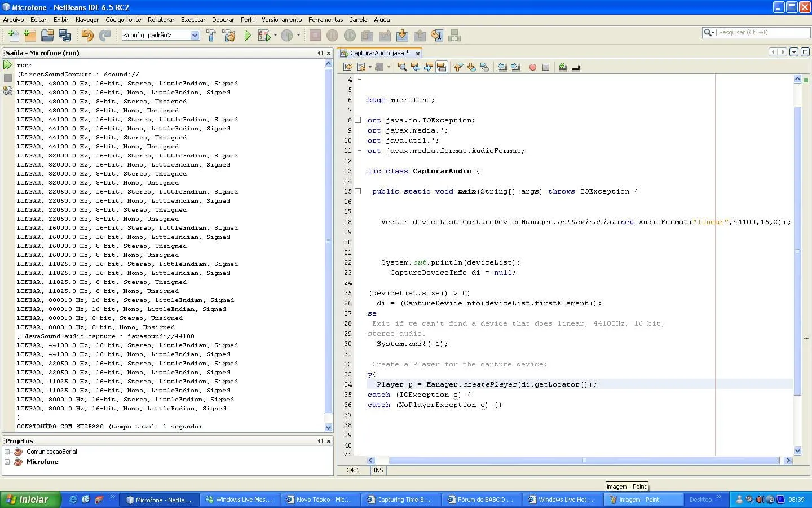Screen dimensions: 812x508
Task: Select the CapturarAudio.java tab
Action: [377, 53]
